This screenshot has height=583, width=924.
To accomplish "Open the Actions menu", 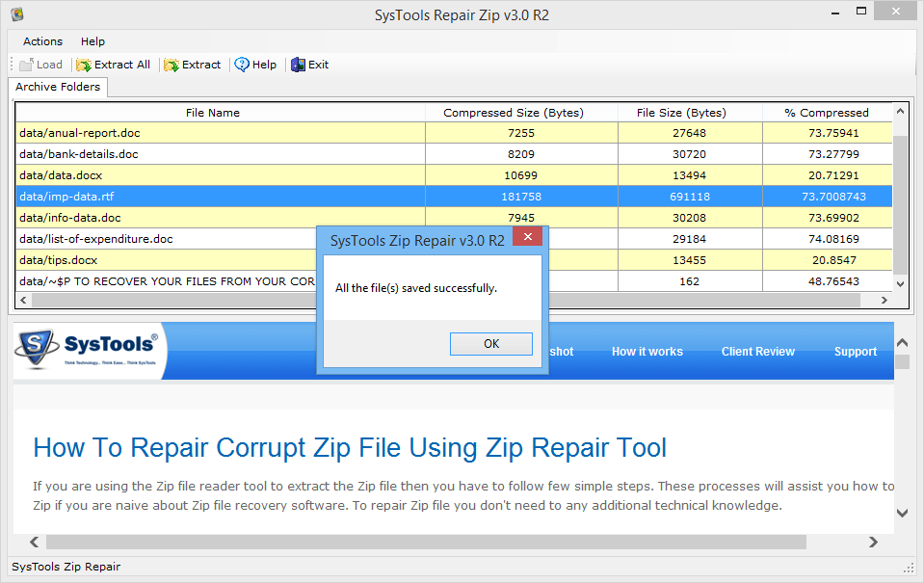I will click(42, 41).
